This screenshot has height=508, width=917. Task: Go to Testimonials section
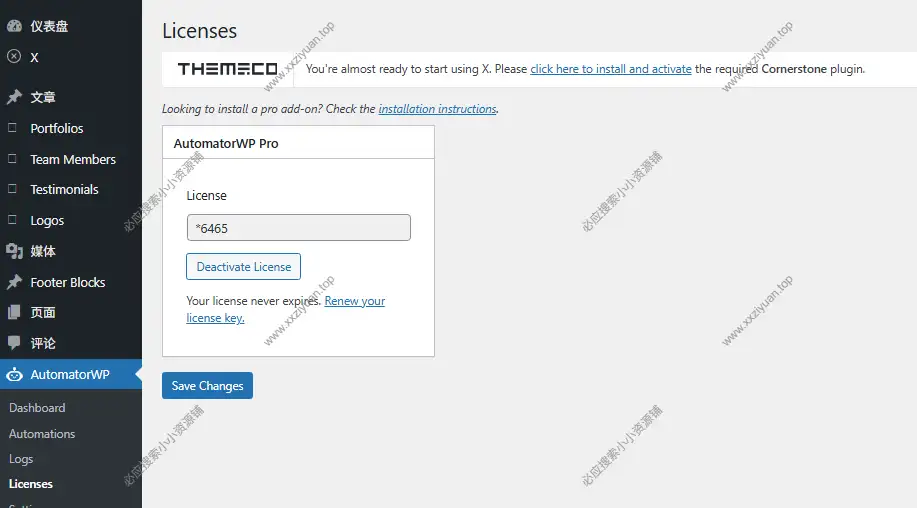[x=64, y=189]
